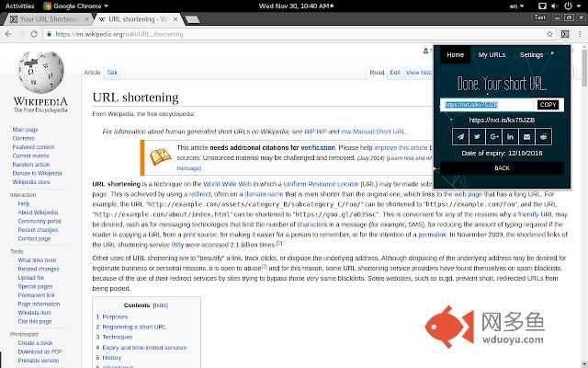Open Random article link
The height and width of the screenshot is (368, 588).
tap(30, 165)
